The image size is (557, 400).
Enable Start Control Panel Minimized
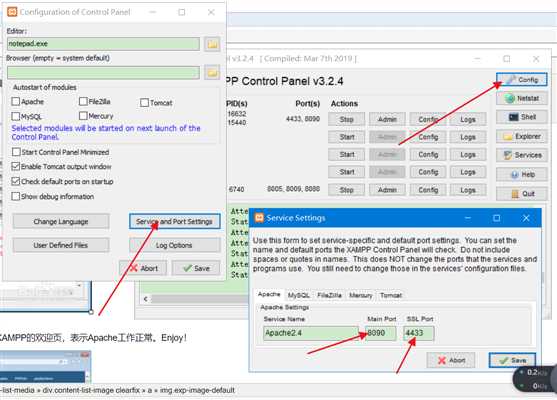[x=16, y=152]
